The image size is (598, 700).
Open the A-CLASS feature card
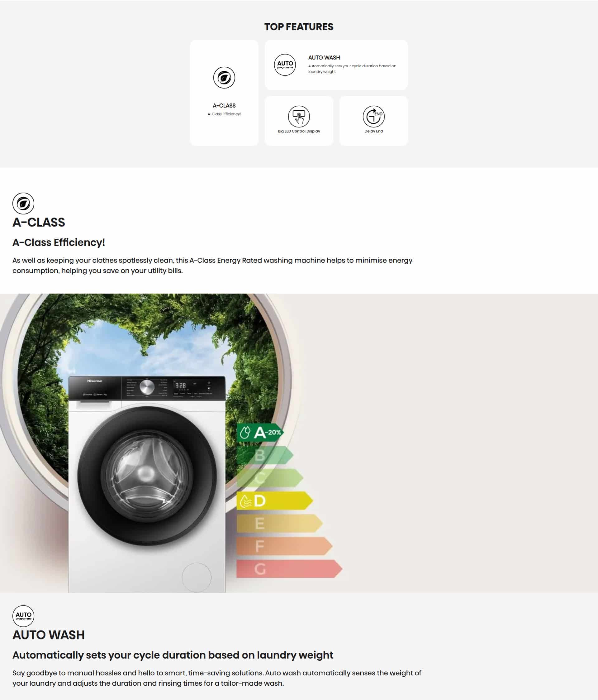pyautogui.click(x=224, y=93)
